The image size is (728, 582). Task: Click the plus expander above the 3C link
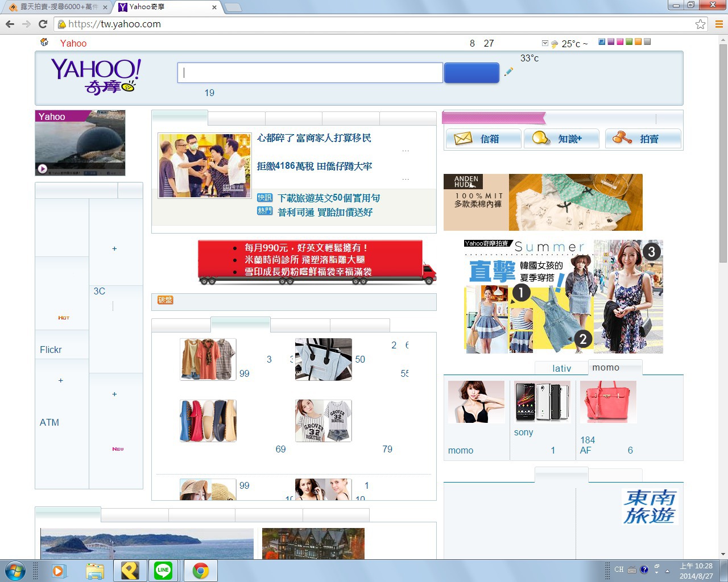(114, 248)
